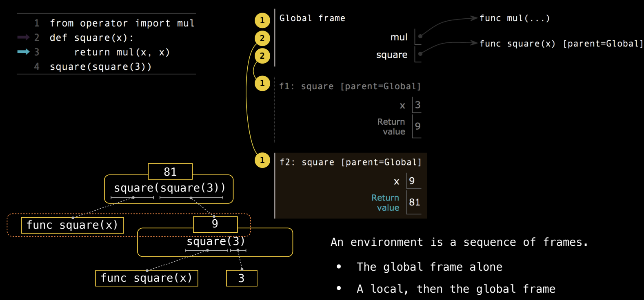Click the pointer dot in the square variable cell
This screenshot has height=300, width=644.
(420, 54)
